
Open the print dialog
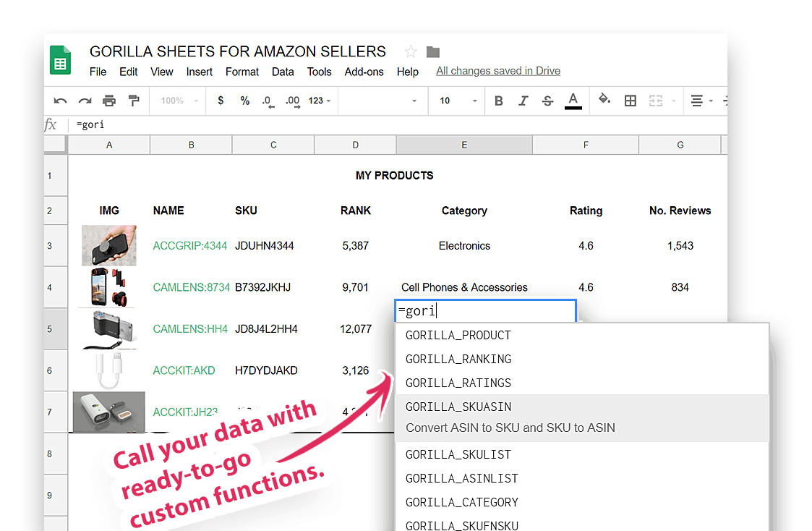coord(108,101)
